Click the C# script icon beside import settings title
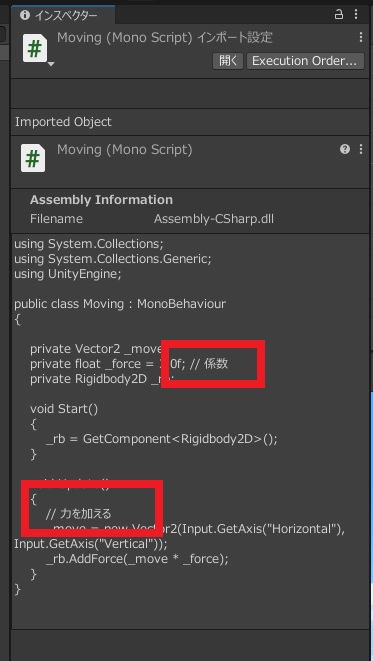 pyautogui.click(x=35, y=50)
